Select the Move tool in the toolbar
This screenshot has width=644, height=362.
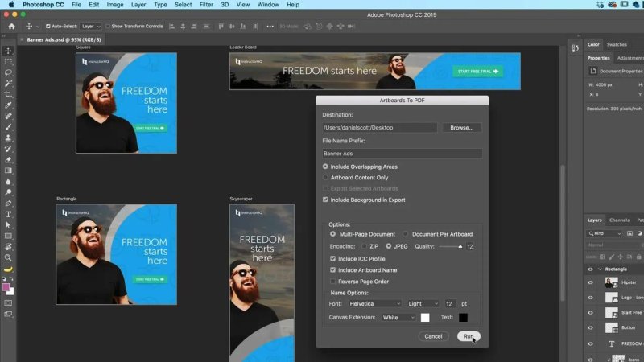click(8, 51)
